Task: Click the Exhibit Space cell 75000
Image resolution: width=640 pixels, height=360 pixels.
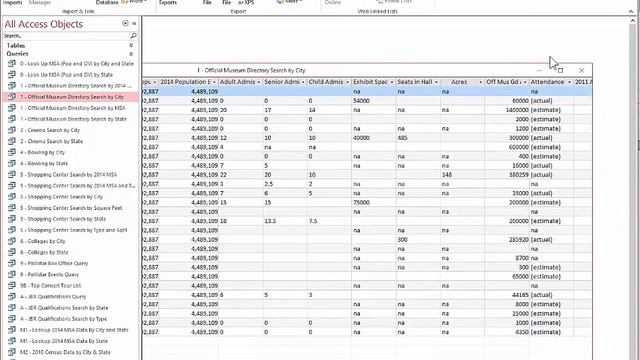Action: coord(373,202)
